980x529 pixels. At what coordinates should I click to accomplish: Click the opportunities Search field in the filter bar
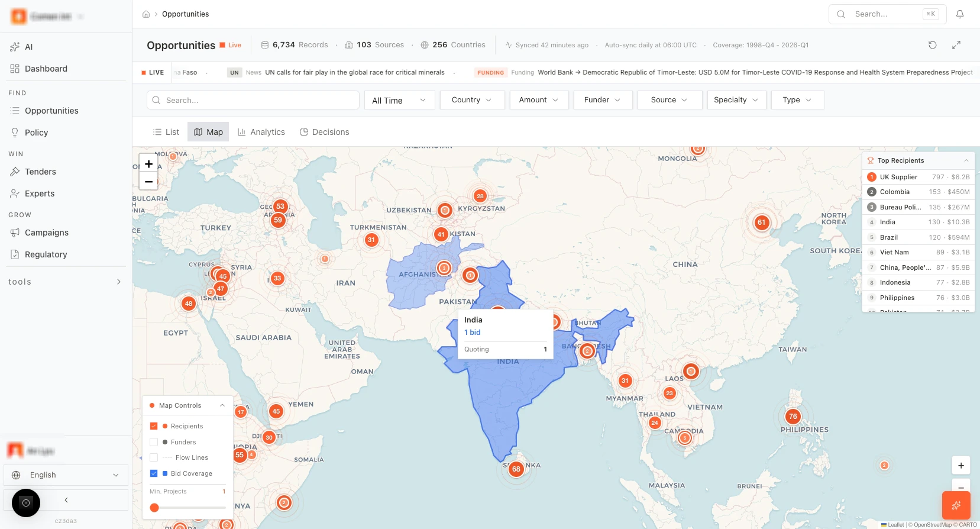coord(253,100)
